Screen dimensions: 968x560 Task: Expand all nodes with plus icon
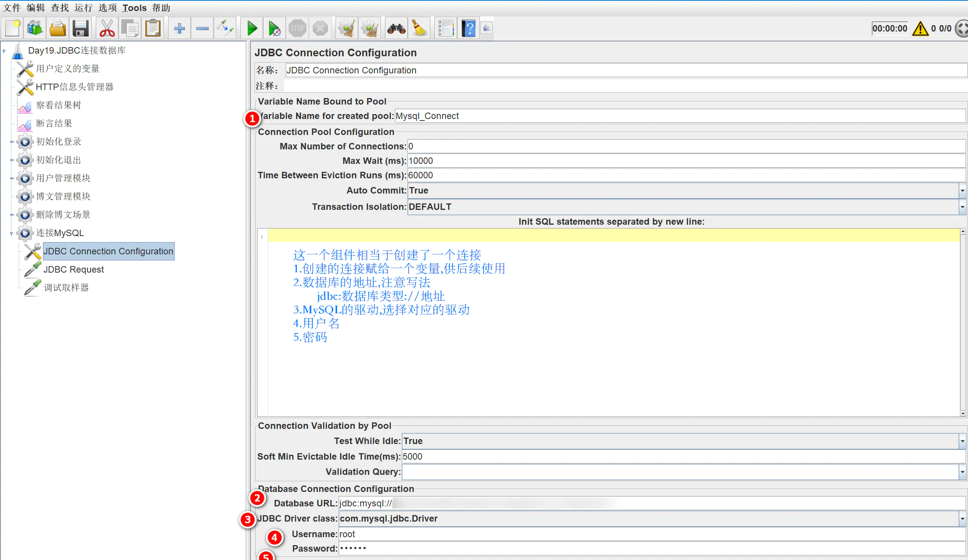pos(179,29)
